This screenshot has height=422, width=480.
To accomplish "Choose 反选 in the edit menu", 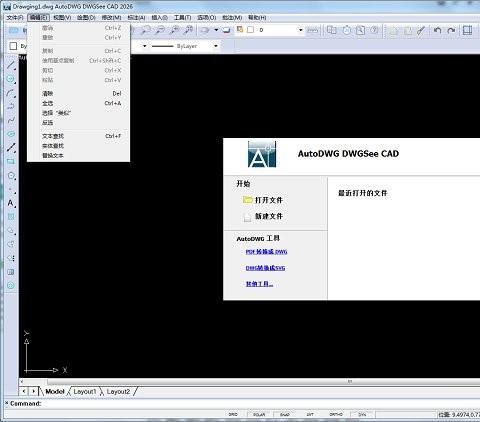I will (78, 123).
